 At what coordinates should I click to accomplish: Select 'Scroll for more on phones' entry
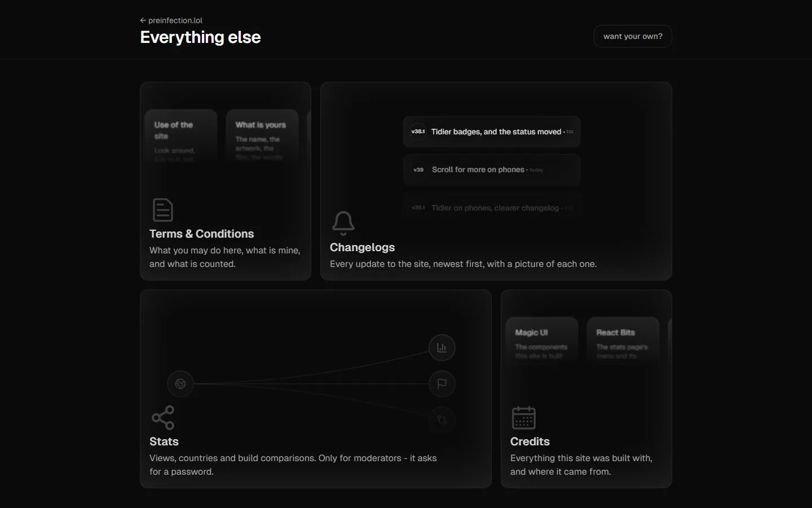[492, 169]
